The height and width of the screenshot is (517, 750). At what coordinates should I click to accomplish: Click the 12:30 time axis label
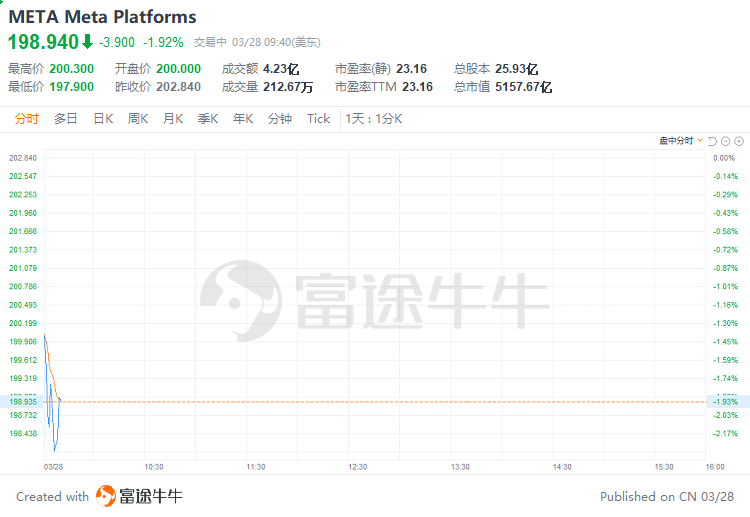tap(358, 467)
